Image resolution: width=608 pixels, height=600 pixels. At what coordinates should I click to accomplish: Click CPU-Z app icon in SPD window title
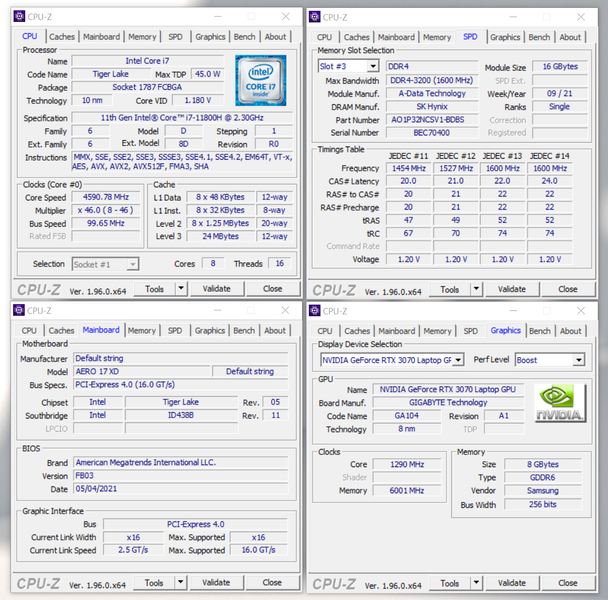314,17
